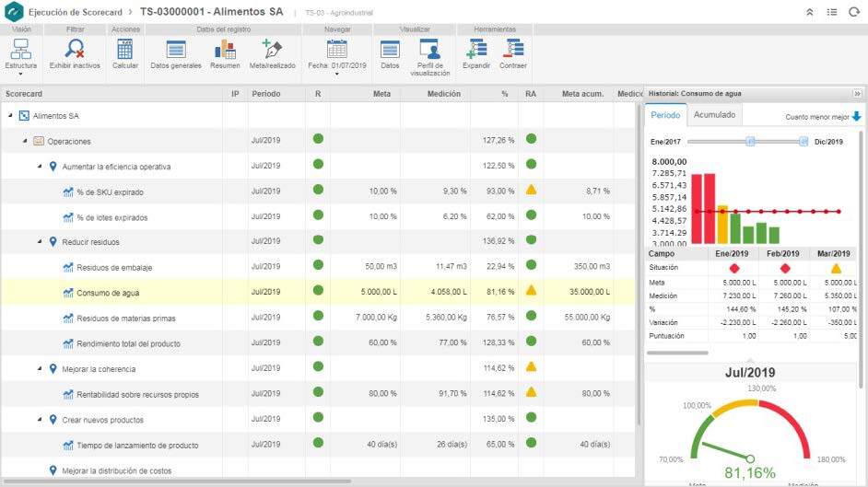Screen dimensions: 868x487
Task: Click the Expandir tree icon
Action: coord(476,49)
